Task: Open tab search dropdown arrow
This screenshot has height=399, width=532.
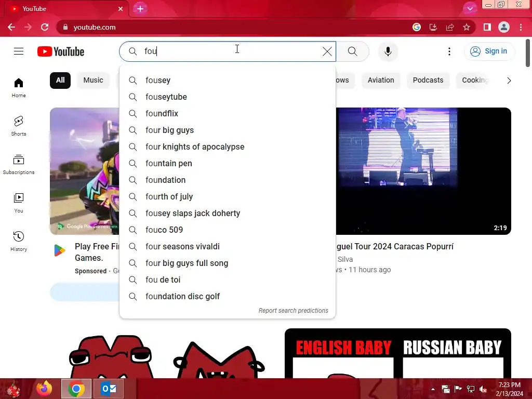Action: pos(470,8)
